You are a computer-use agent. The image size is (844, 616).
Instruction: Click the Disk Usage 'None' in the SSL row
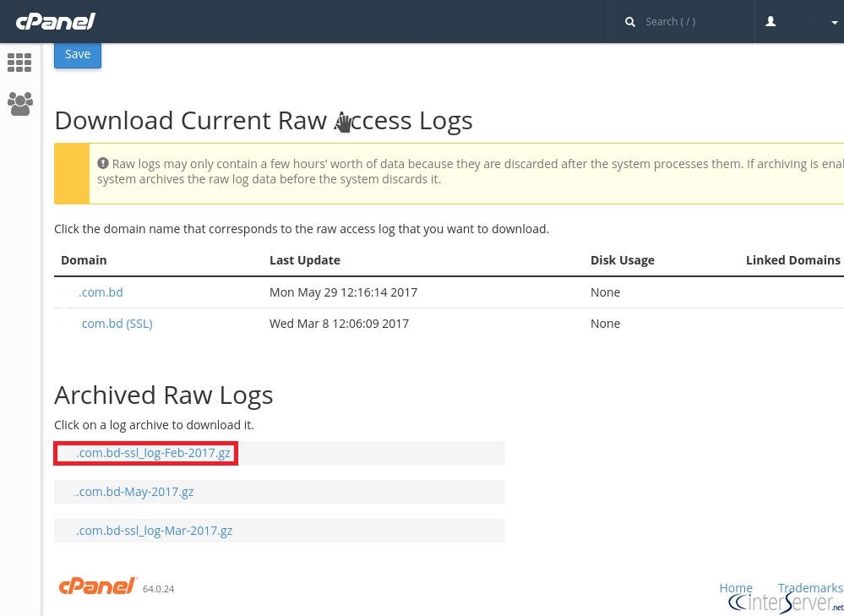[605, 324]
